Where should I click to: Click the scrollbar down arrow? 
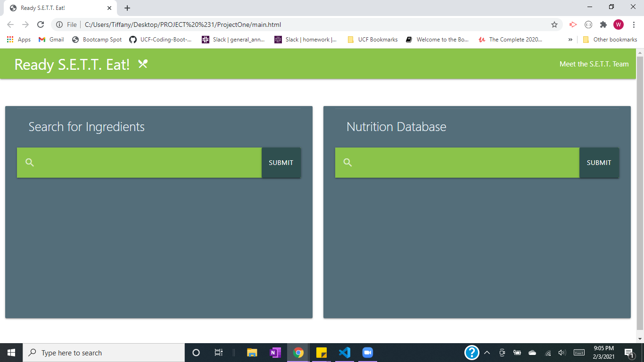click(x=640, y=339)
